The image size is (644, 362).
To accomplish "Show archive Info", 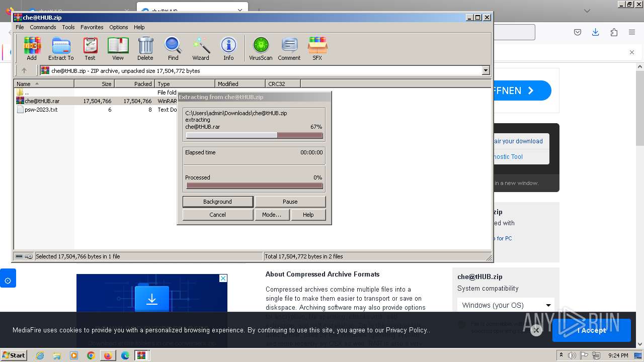I will [228, 49].
